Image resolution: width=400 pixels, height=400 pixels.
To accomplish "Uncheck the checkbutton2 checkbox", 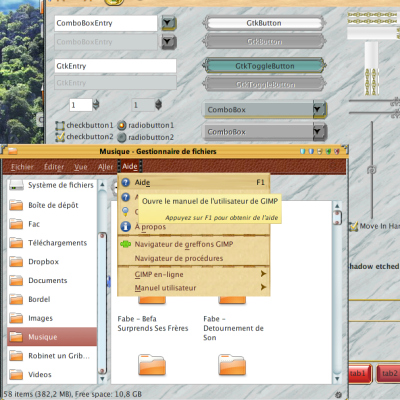I will [x=60, y=137].
